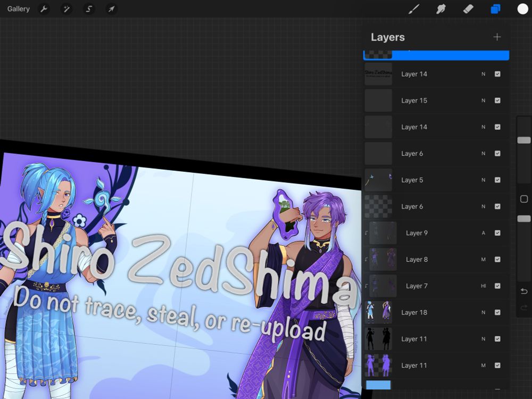
Task: Select the Layer 5 name
Action: click(412, 180)
